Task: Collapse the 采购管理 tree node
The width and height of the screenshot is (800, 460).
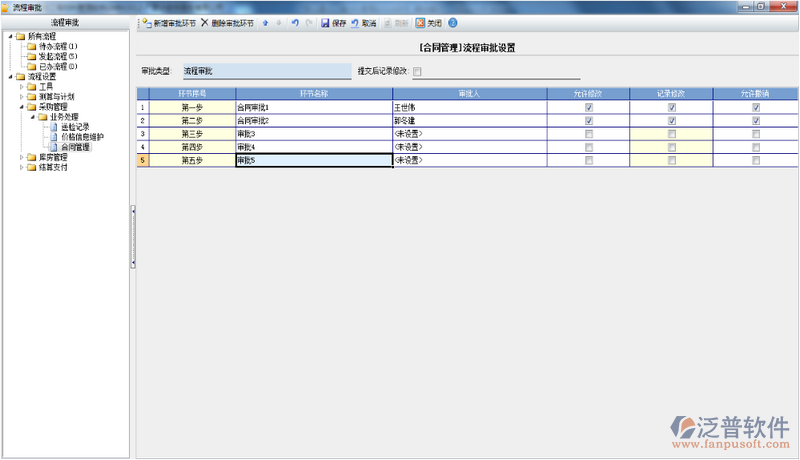Action: tap(22, 106)
